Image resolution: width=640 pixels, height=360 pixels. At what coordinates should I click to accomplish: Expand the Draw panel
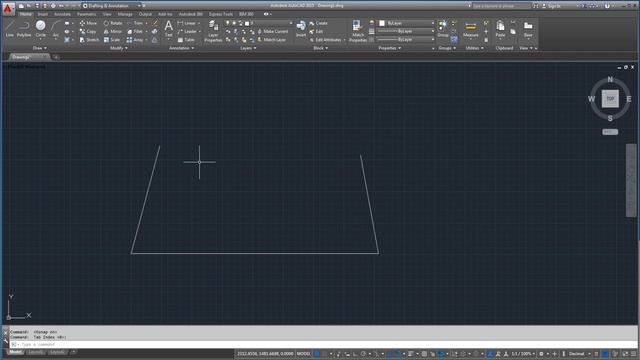40,48
